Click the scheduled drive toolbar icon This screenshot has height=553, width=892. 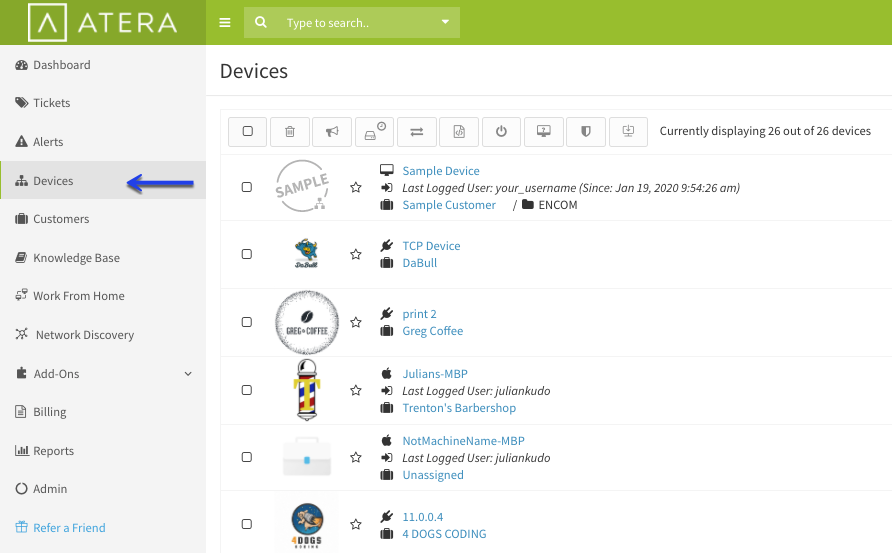point(374,131)
